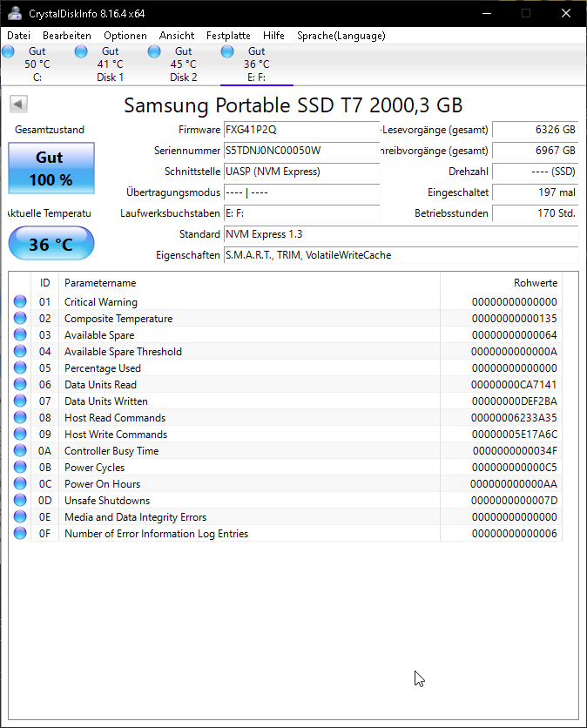Click the Standard field NVM Express 1.3

point(401,234)
